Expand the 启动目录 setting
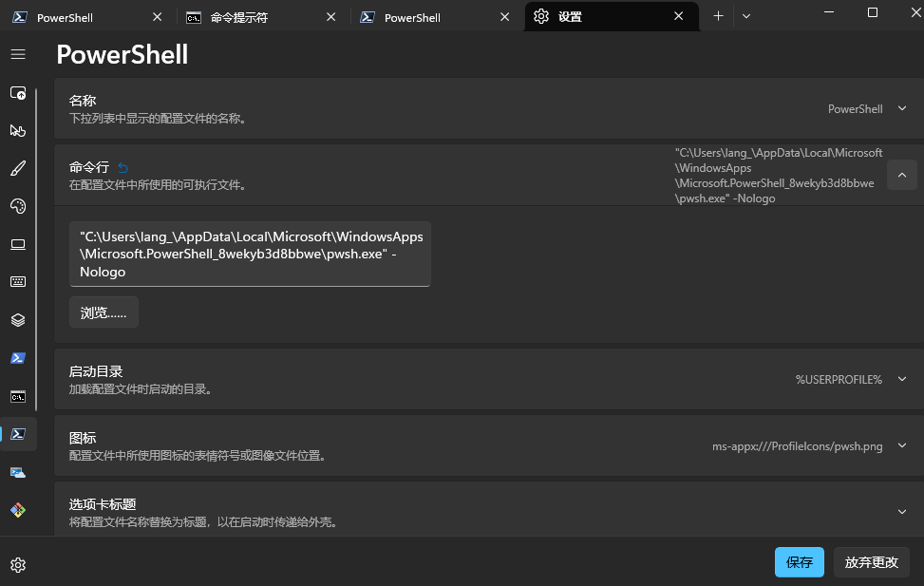Viewport: 924px width, 586px height. [x=901, y=379]
